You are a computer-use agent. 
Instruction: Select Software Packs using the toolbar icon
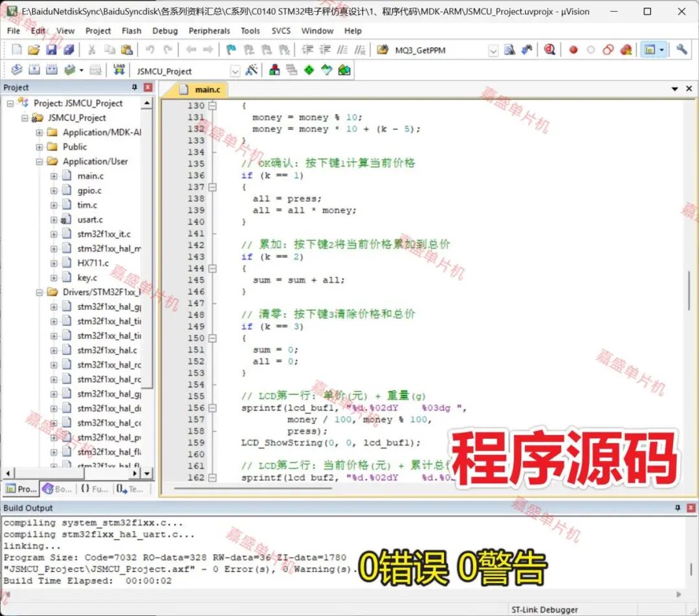[x=327, y=70]
